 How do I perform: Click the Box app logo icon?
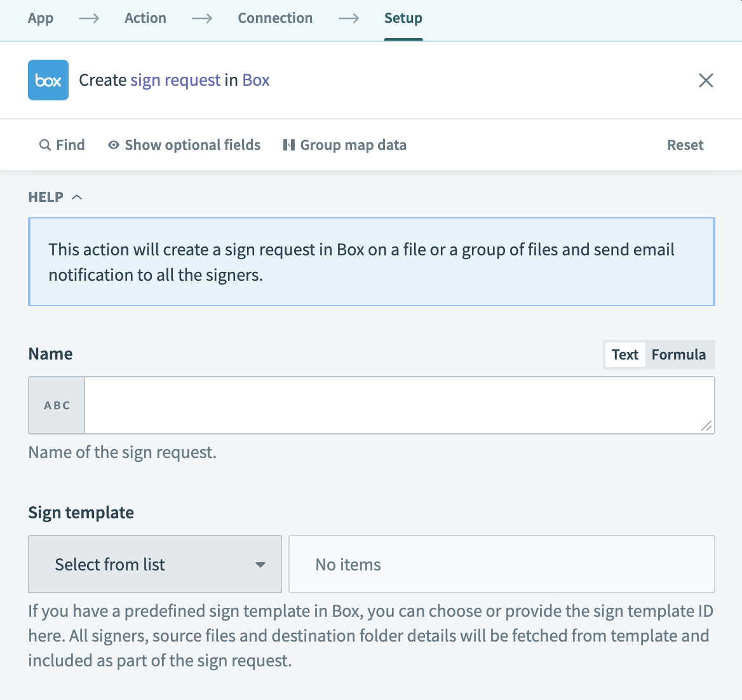[x=48, y=80]
